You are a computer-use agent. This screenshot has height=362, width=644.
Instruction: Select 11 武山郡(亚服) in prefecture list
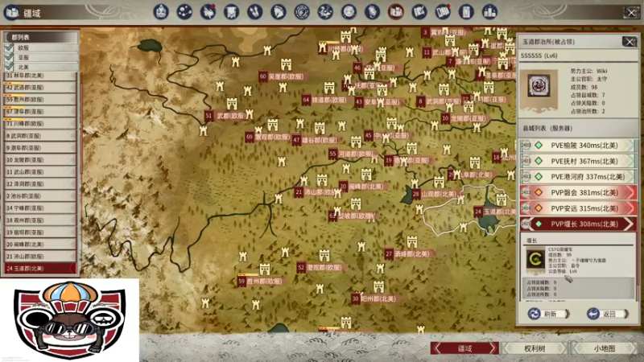point(39,172)
